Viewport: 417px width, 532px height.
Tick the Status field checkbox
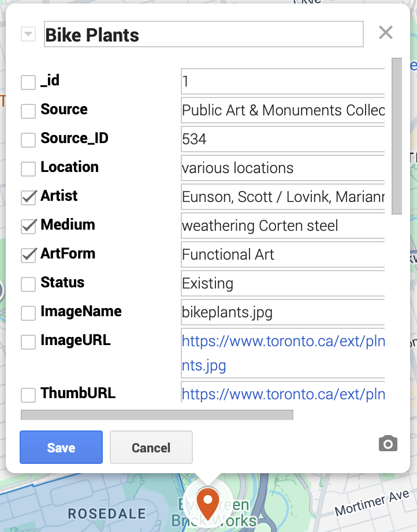[x=28, y=284]
